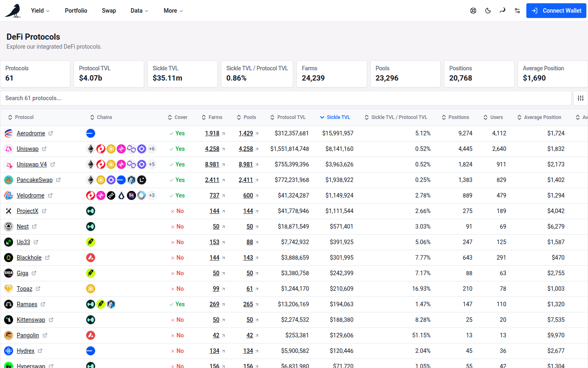Click the Protocols 61 stat card
Viewport: 588px width, 368px height.
coord(35,74)
